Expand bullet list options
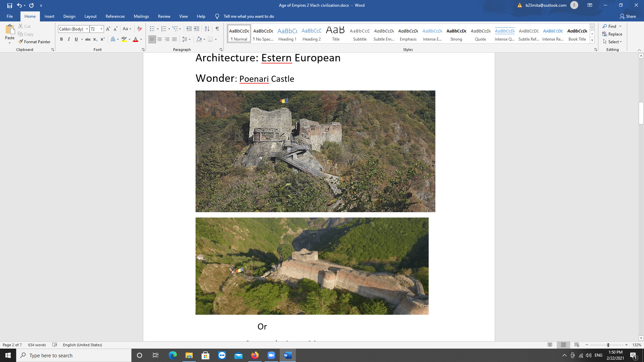Screen dimensions: 644x362 tap(158, 29)
